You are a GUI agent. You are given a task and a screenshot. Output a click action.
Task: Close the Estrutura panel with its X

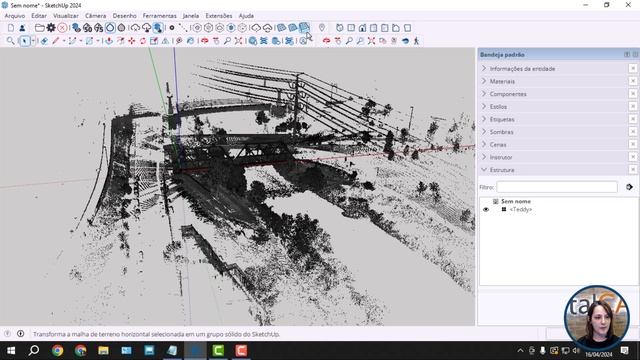[x=633, y=170]
